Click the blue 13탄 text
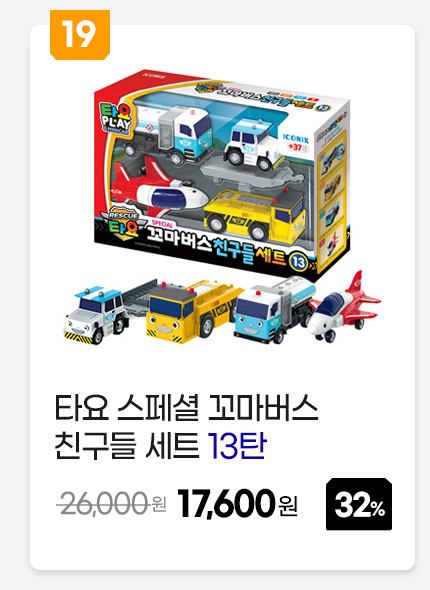Viewport: 430px width, 590px height. [237, 446]
